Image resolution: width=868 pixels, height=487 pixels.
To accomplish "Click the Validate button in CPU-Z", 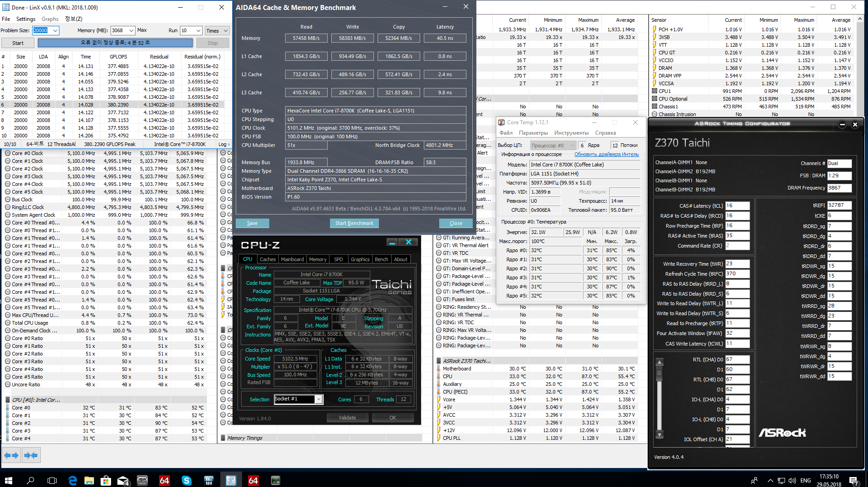I will (x=347, y=418).
